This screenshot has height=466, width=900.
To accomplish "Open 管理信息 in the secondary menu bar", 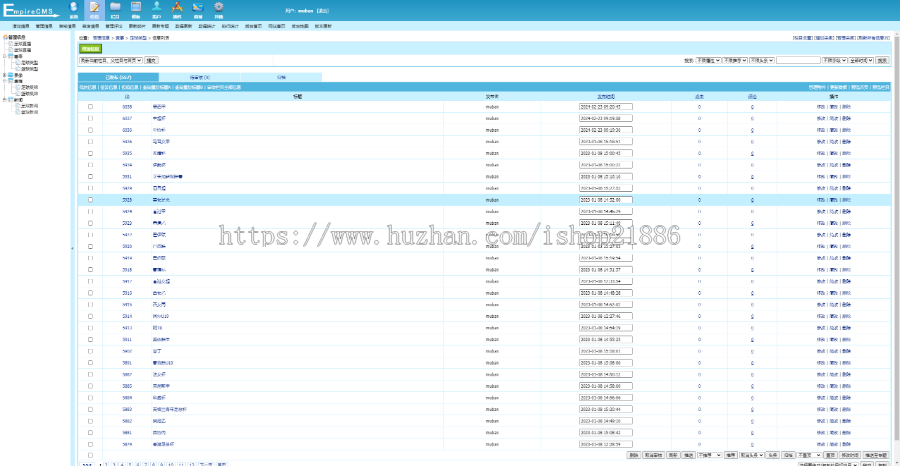I will [44, 26].
